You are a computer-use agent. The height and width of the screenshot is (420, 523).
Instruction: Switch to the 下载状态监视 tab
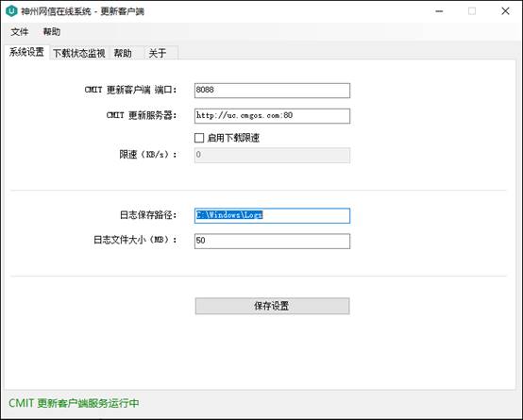pos(79,53)
